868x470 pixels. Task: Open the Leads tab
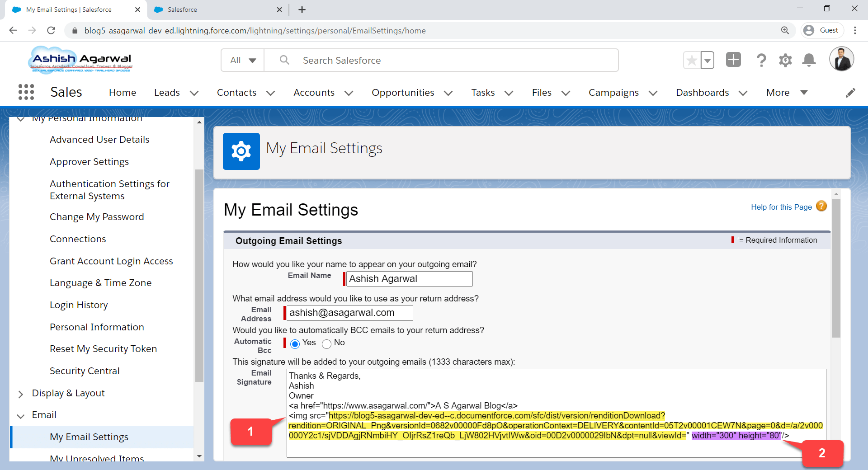pos(167,93)
